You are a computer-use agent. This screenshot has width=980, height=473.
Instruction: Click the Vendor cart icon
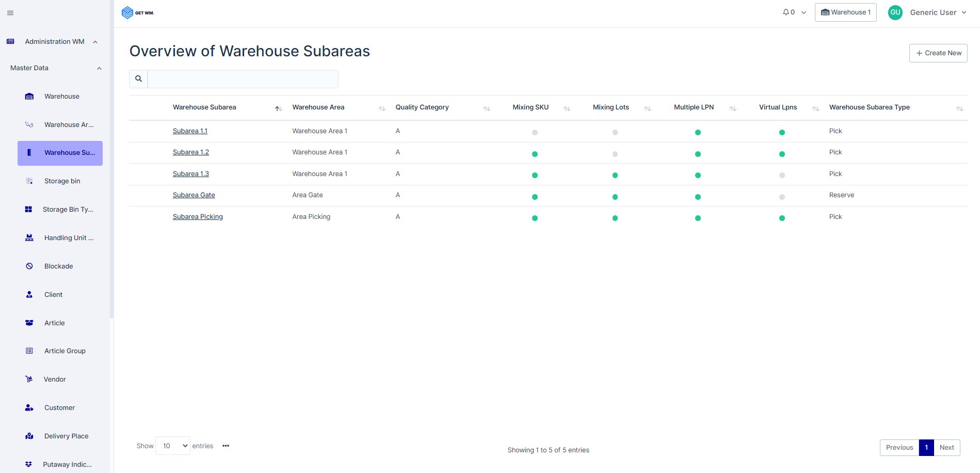29,380
